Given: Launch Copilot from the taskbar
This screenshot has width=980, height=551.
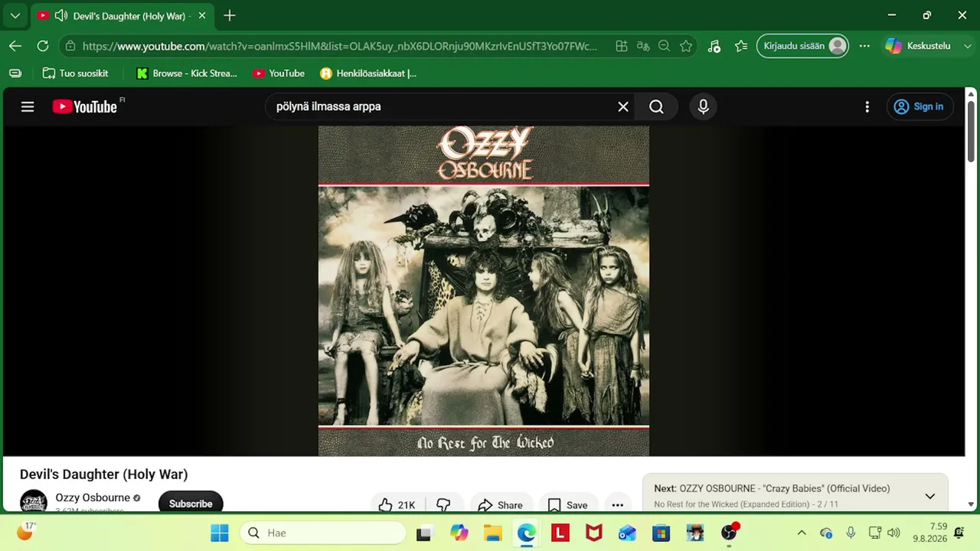Looking at the screenshot, I should pyautogui.click(x=459, y=533).
